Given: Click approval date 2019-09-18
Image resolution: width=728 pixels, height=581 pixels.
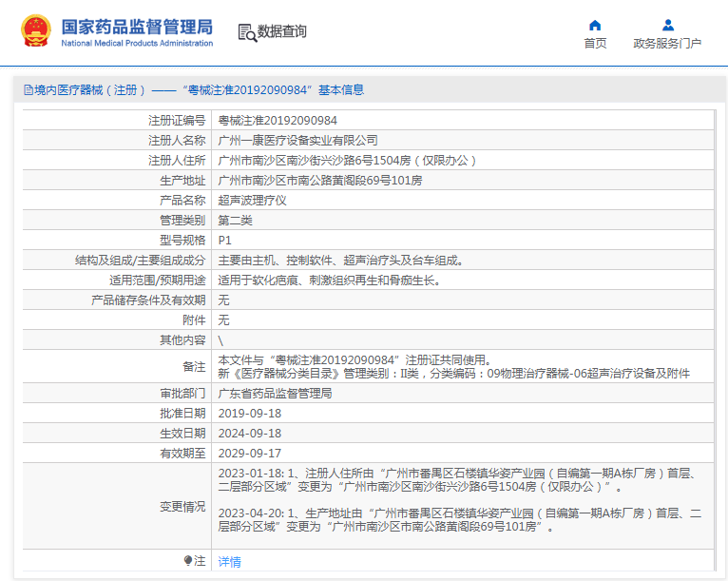Looking at the screenshot, I should click(250, 414).
